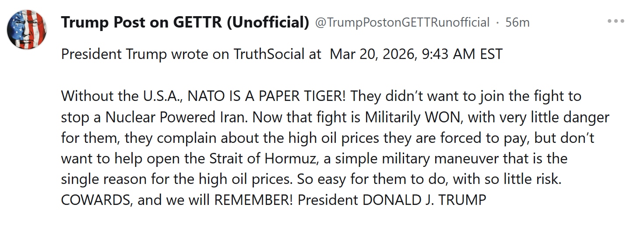The image size is (644, 232).
Task: Open the three-dot more options menu
Action: point(616,21)
